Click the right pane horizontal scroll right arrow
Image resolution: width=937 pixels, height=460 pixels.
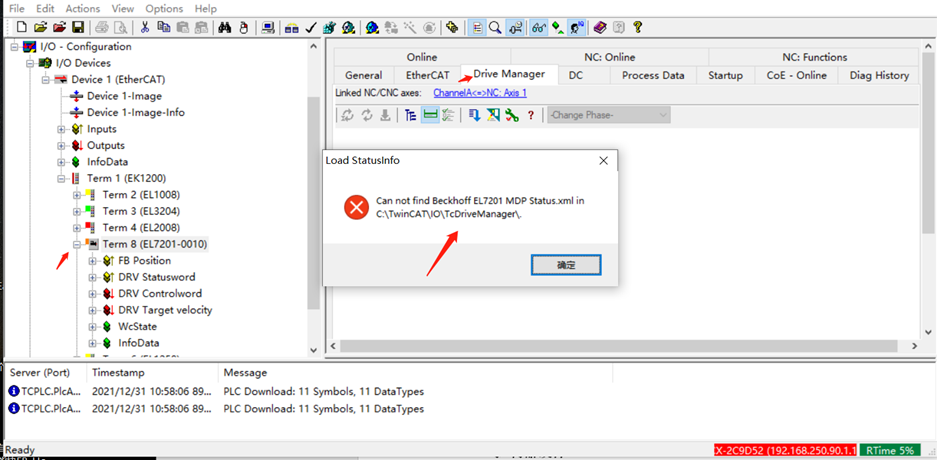coord(913,346)
